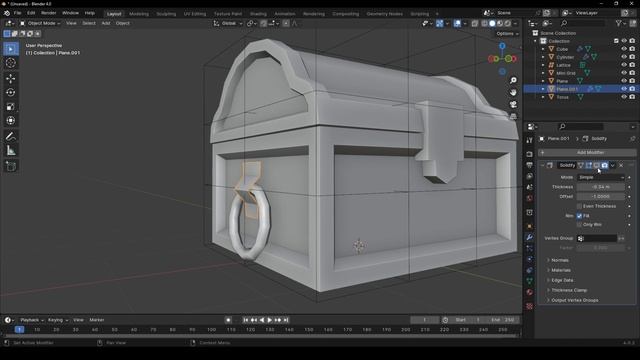640x360 pixels.
Task: Hide the Cylinder object in the outliner
Action: pyautogui.click(x=624, y=57)
